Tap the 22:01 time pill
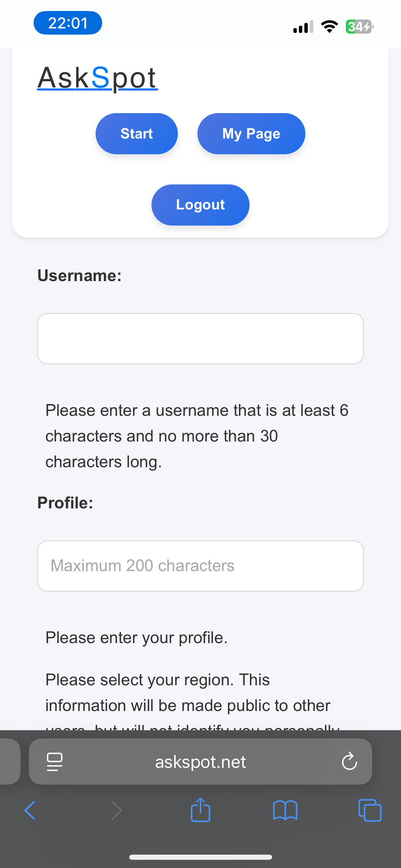This screenshot has height=868, width=401. pos(68,23)
